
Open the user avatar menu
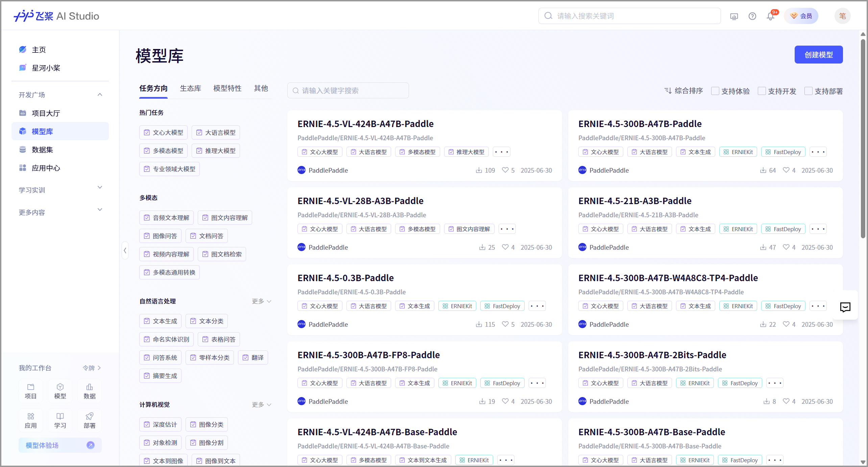click(x=842, y=16)
